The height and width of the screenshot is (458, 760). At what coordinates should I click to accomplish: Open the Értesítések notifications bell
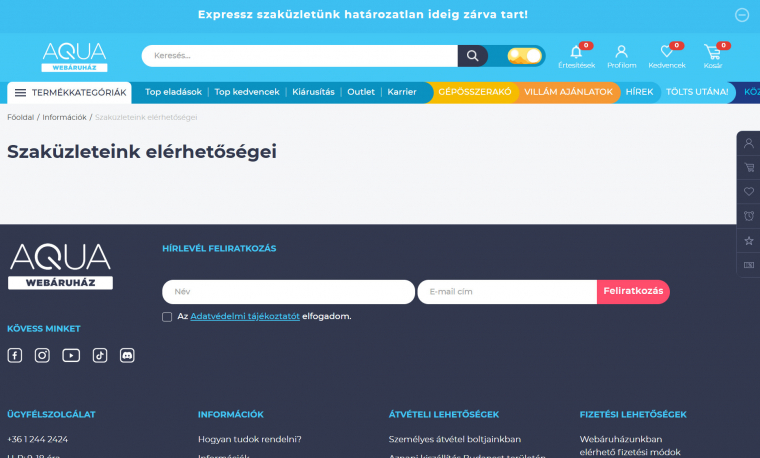pos(576,52)
